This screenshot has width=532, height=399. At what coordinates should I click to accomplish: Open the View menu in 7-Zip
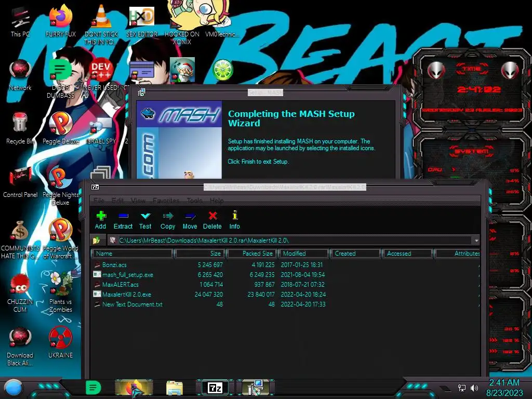138,201
